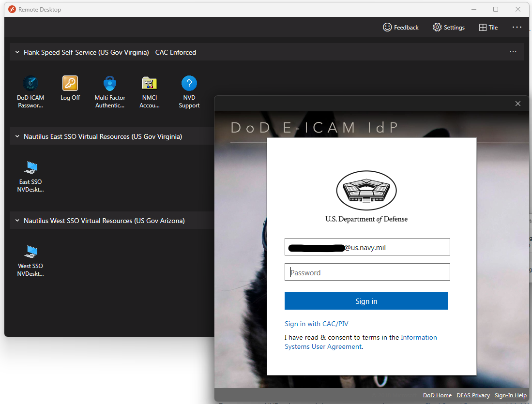Open Remote Desktop Settings gear
Screen dimensions: 532x404
coord(448,27)
